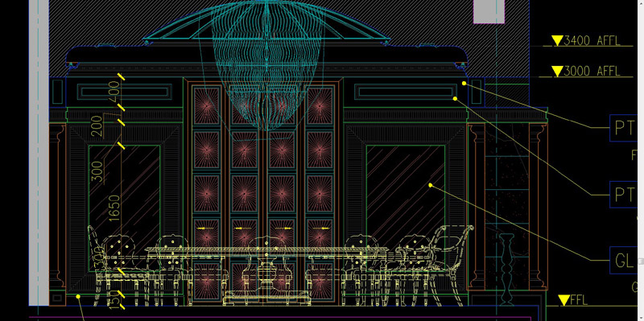The width and height of the screenshot is (644, 321).
Task: Select the 400 dimension text
Action: [x=114, y=92]
